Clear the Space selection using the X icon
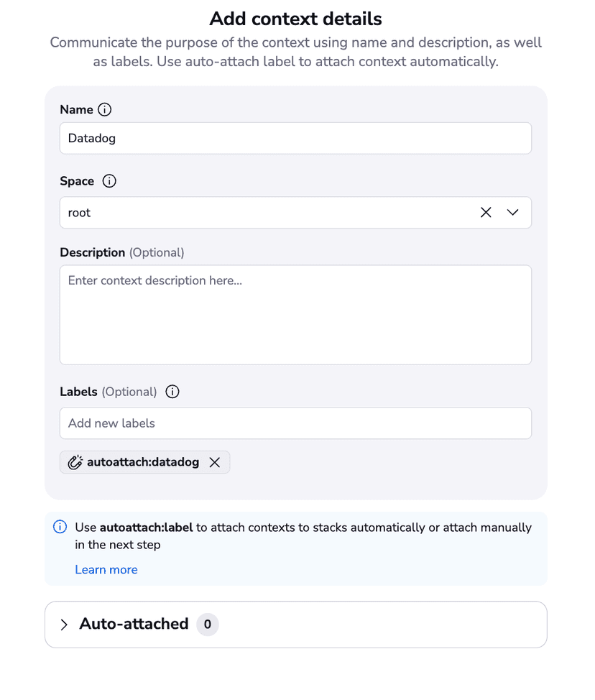 tap(485, 212)
